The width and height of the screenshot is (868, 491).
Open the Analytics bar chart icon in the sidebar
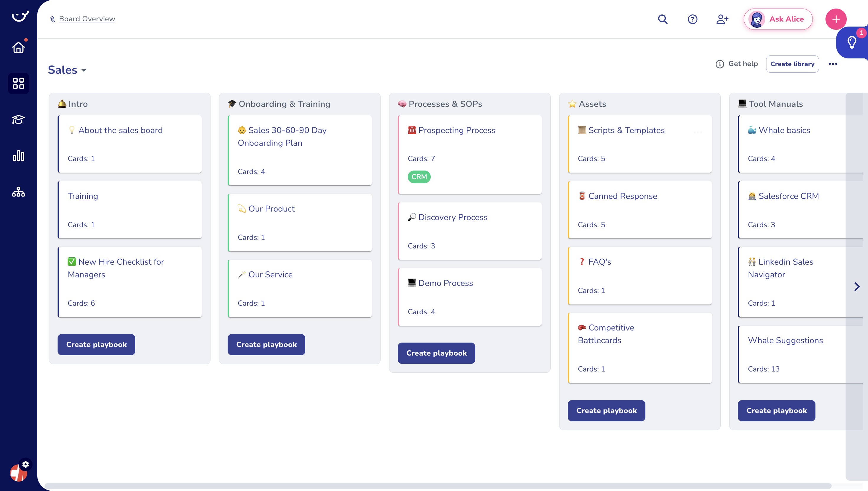(19, 156)
